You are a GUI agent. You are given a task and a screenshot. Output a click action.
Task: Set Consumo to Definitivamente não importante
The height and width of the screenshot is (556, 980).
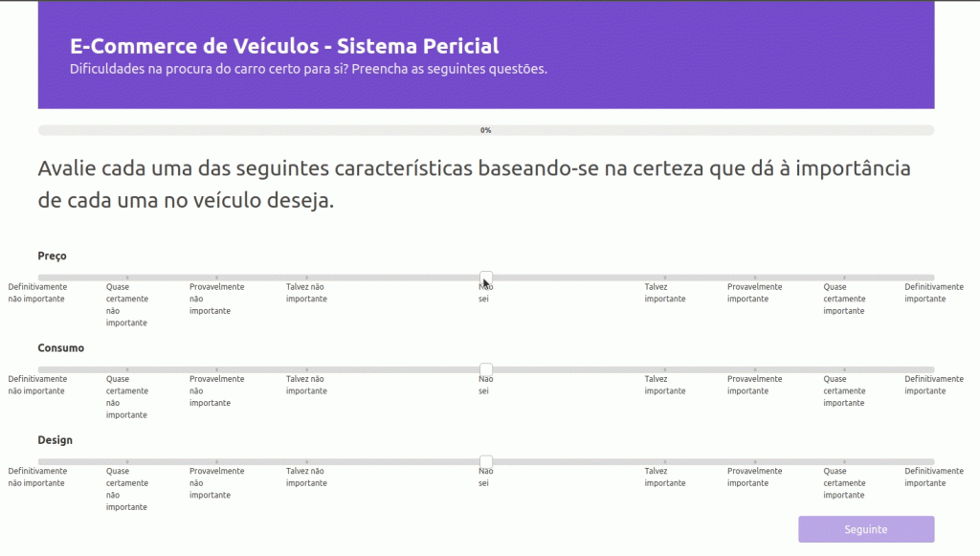(39, 369)
